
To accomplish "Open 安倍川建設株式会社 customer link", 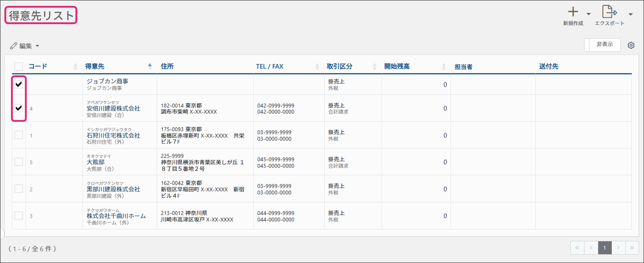I will coord(113,109).
